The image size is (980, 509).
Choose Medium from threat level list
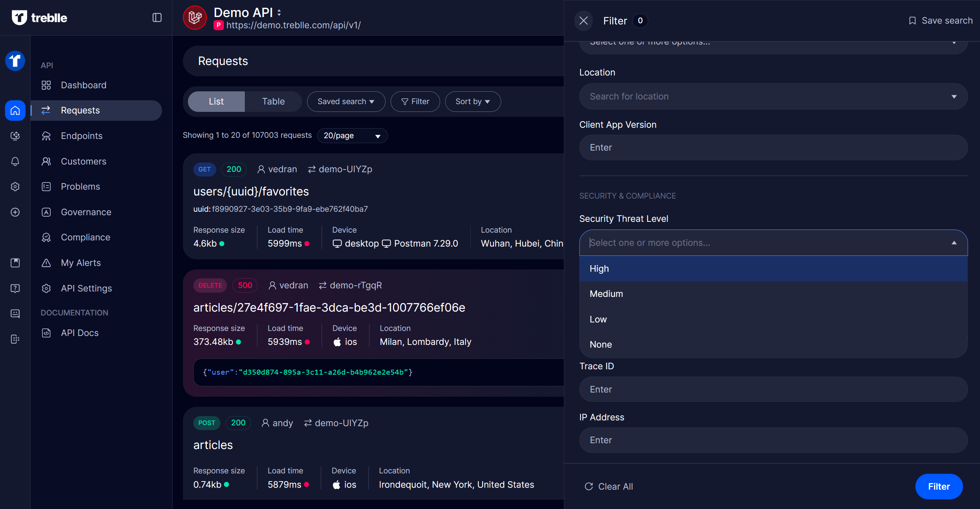606,294
